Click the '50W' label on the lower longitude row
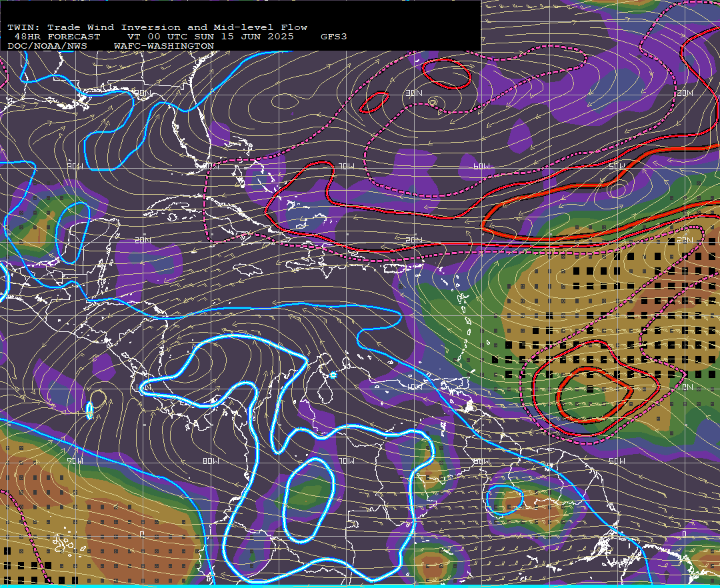Image resolution: width=720 pixels, height=588 pixels. pos(617,461)
